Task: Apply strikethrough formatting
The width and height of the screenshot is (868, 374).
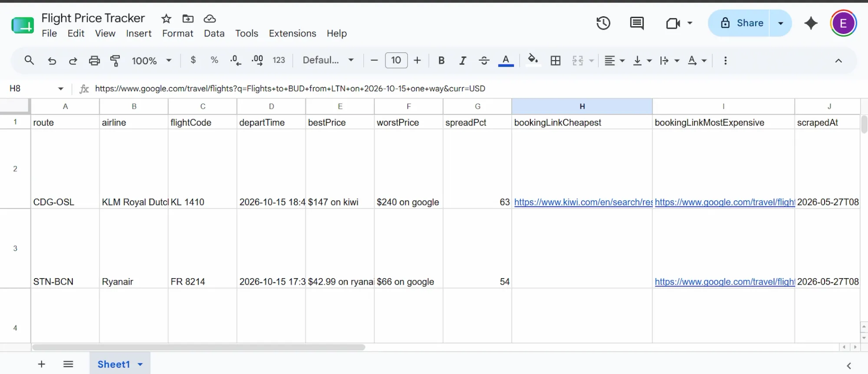Action: 484,60
